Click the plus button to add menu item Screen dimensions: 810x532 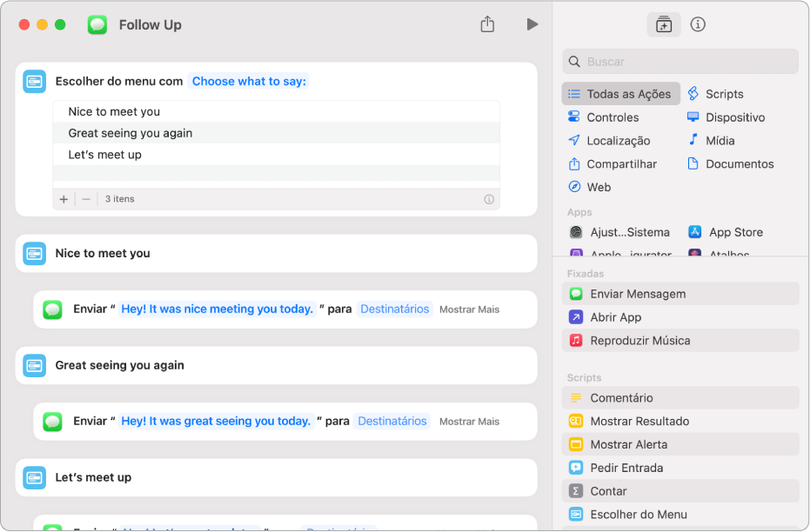(x=64, y=199)
